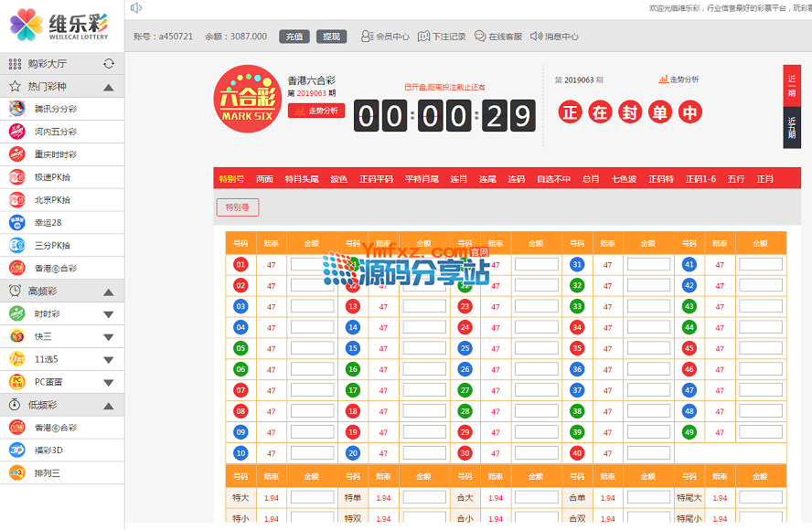This screenshot has width=812, height=530.
Task: Open 腾讯分分彩 lottery from sidebar
Action: click(55, 109)
